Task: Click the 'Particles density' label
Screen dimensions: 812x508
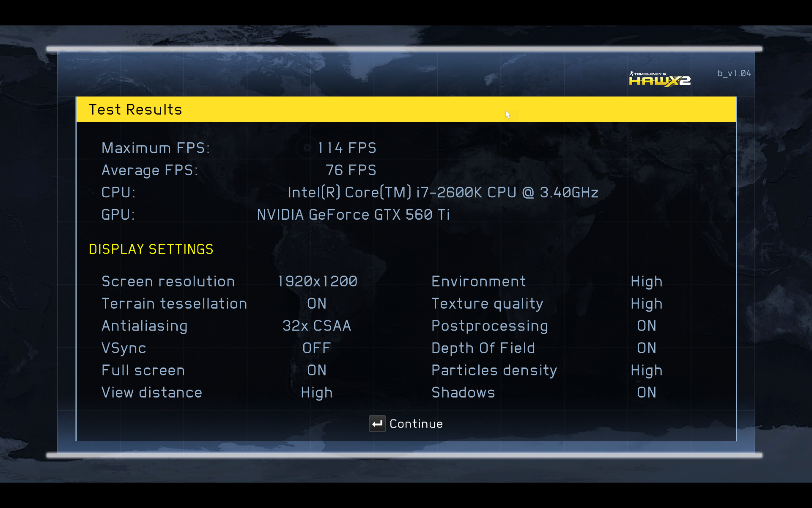Action: coord(494,371)
